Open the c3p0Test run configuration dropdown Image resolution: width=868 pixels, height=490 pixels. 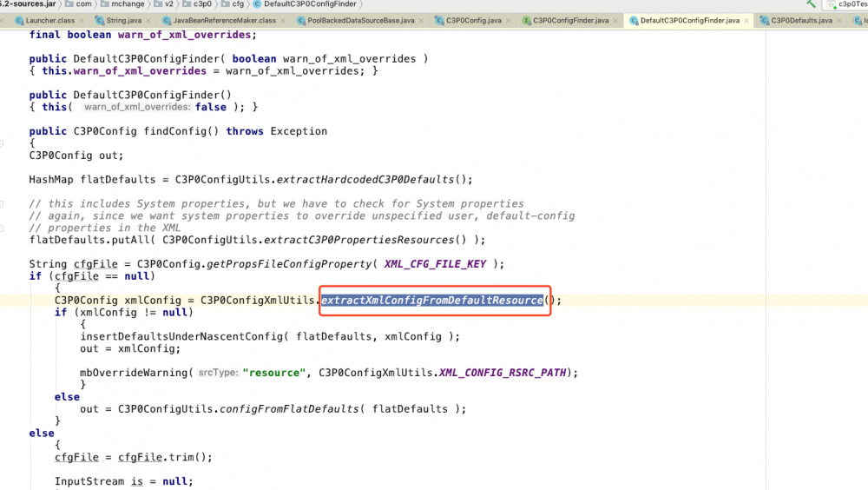[847, 4]
